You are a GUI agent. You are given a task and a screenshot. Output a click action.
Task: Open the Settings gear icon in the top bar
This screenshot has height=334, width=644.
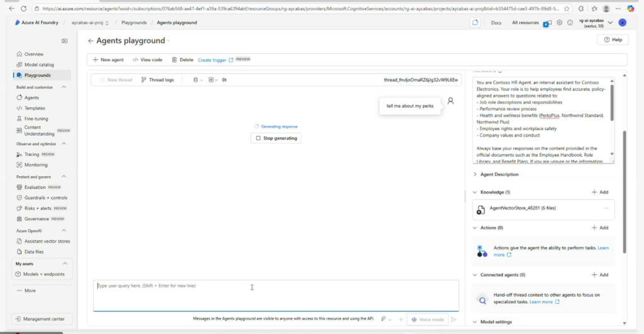click(559, 23)
